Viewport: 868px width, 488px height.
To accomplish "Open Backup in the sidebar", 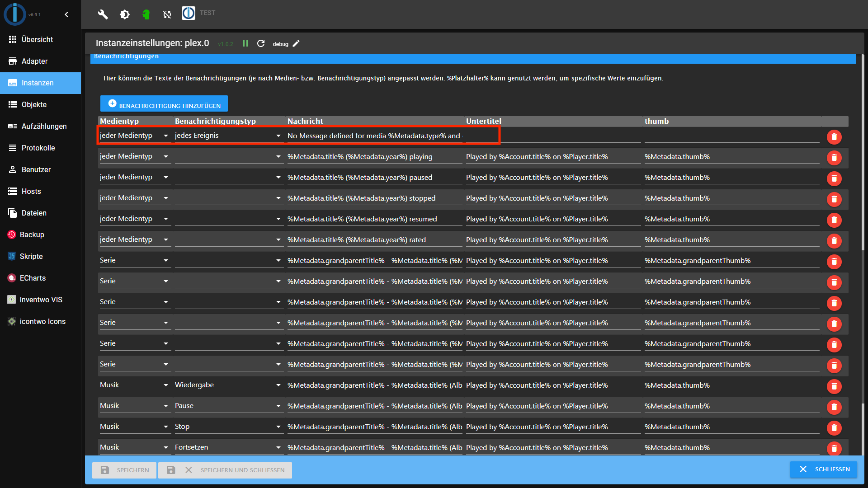I will pyautogui.click(x=40, y=235).
